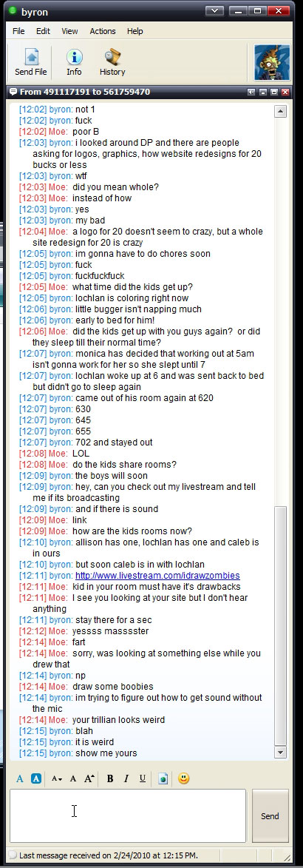
Task: Increase font size
Action: (89, 778)
